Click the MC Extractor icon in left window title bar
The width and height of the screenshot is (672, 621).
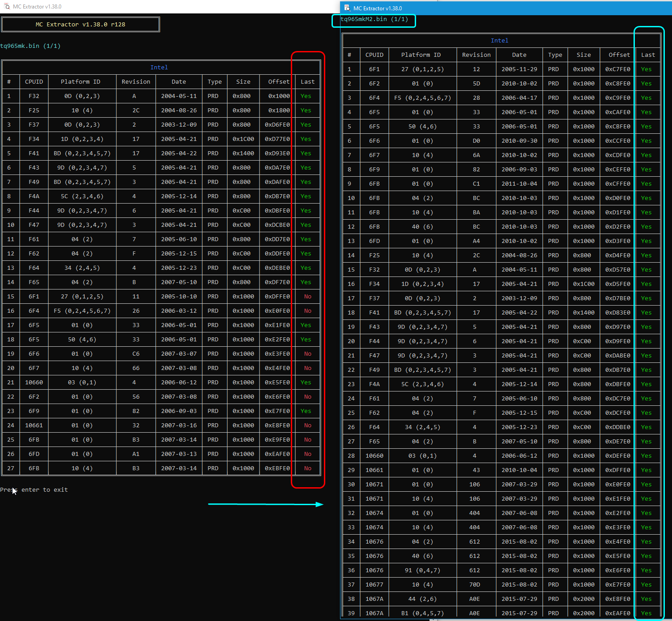7,6
